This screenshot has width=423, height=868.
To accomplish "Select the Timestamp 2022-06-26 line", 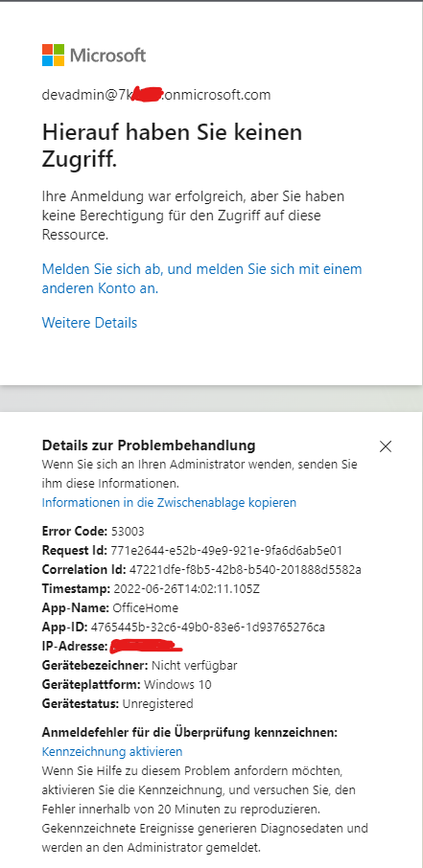I will click(151, 589).
